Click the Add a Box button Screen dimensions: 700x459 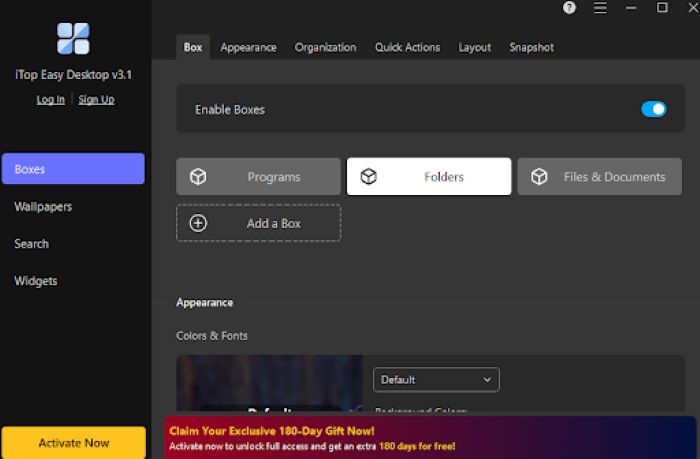(x=258, y=223)
